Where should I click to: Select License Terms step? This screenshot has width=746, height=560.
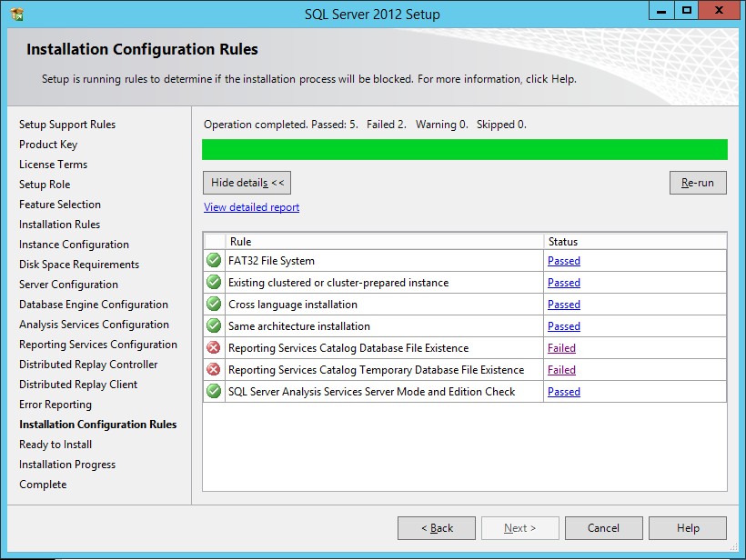pyautogui.click(x=54, y=165)
